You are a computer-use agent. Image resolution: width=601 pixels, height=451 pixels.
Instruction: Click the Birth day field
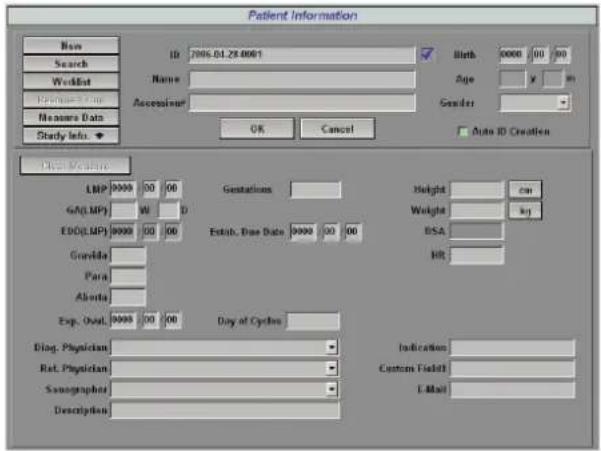[562, 54]
